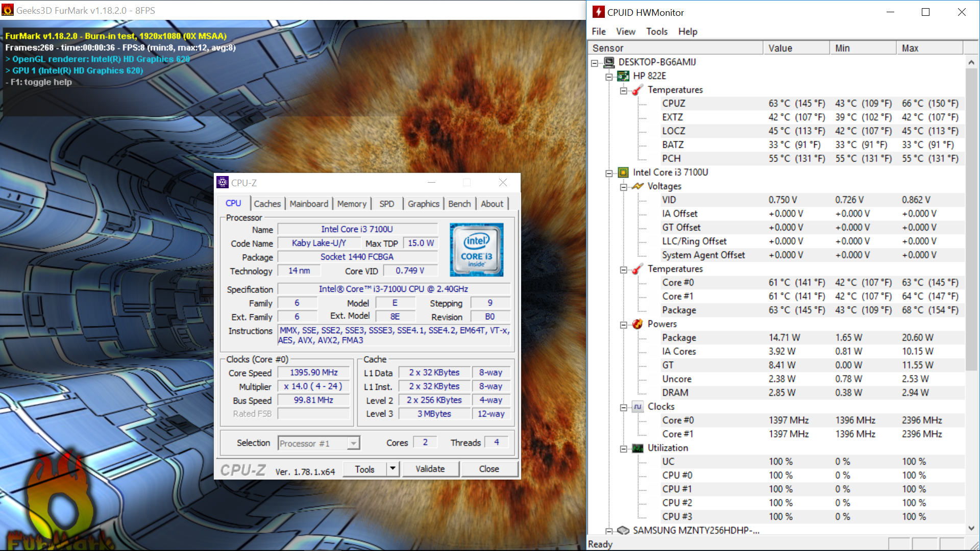Collapse the Intel Core i3 7100U node

pyautogui.click(x=609, y=173)
